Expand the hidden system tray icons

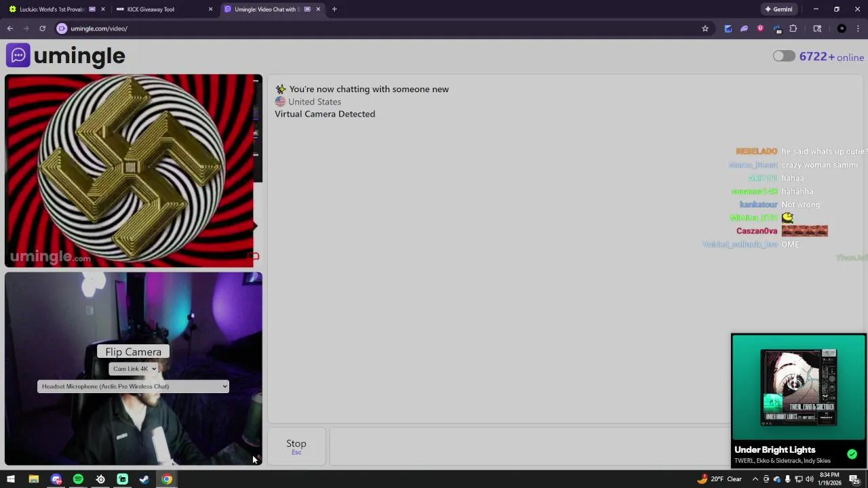tap(755, 479)
